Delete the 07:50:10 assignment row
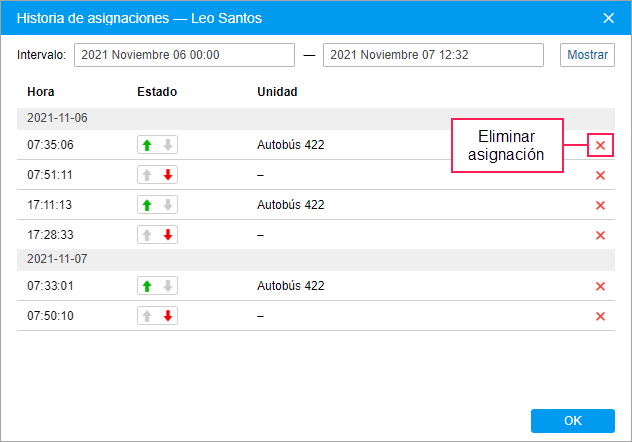632x442 pixels. pos(600,317)
